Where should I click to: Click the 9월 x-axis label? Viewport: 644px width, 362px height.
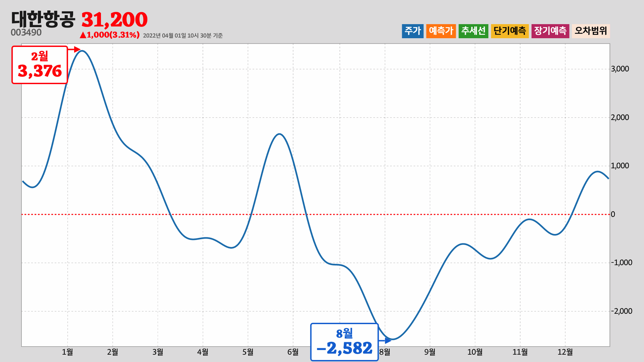click(x=430, y=352)
